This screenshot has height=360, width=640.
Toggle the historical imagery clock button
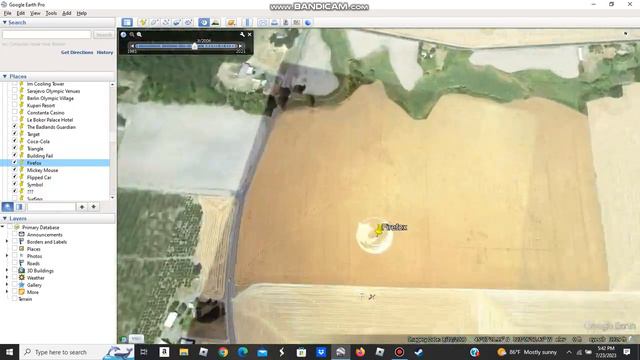[x=204, y=22]
